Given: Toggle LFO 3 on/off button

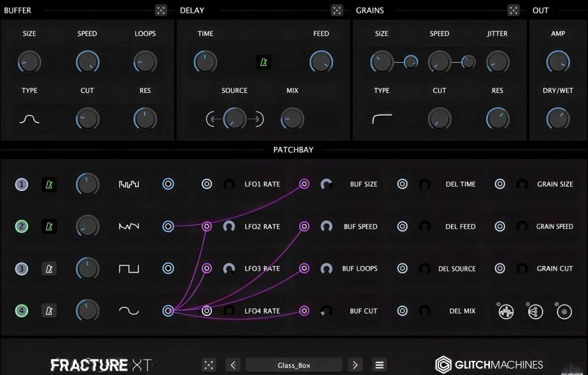Looking at the screenshot, I should (21, 269).
